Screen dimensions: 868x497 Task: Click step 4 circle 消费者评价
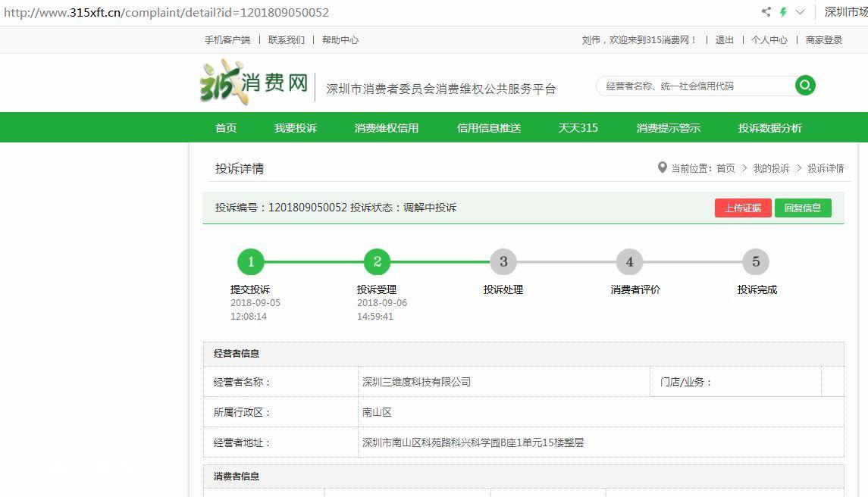click(629, 262)
